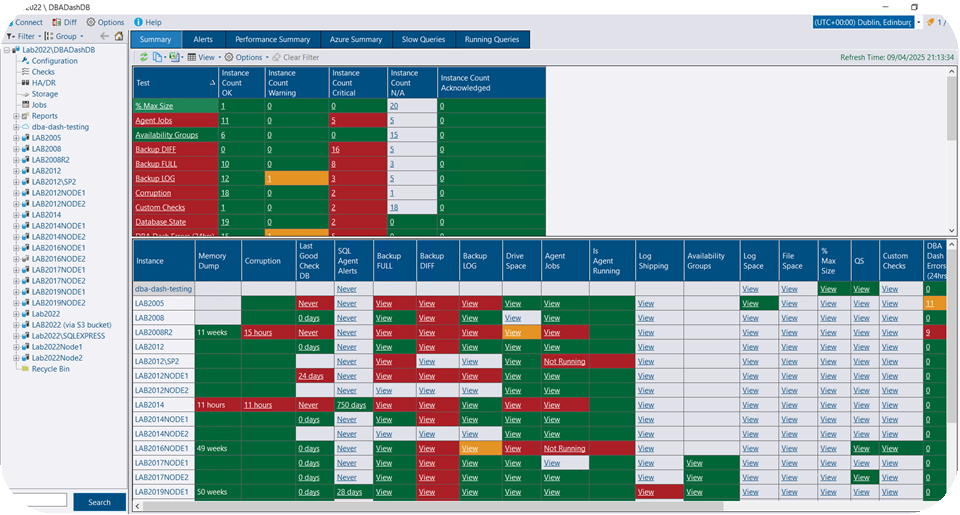Click the gear icon next to top Options
Viewport: 960px width, 515px height.
coord(91,22)
